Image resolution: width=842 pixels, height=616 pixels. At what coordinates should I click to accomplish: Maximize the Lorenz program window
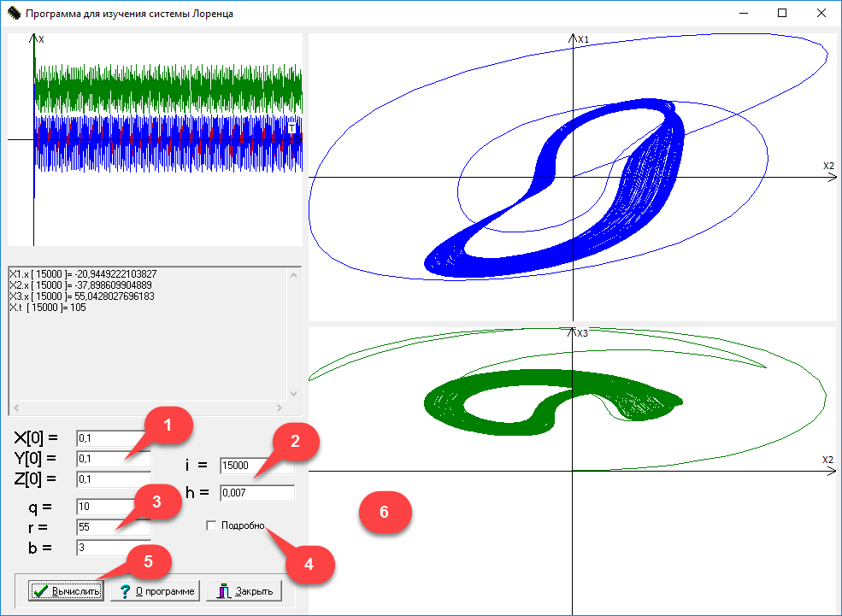[782, 14]
